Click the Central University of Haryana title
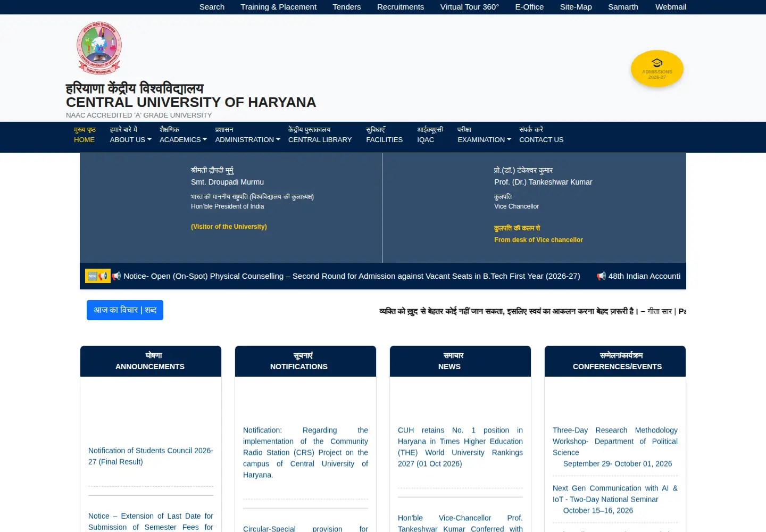This screenshot has width=766, height=532. click(191, 102)
